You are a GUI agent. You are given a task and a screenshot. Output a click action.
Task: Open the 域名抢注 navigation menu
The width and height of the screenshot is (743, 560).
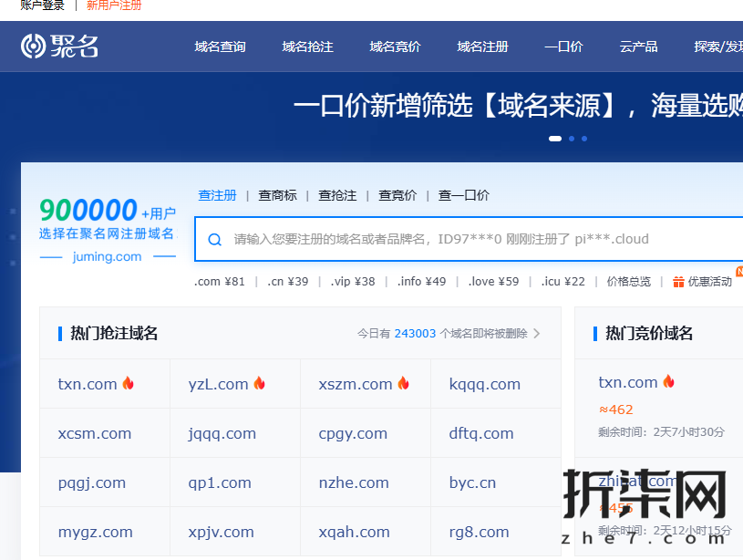307,47
